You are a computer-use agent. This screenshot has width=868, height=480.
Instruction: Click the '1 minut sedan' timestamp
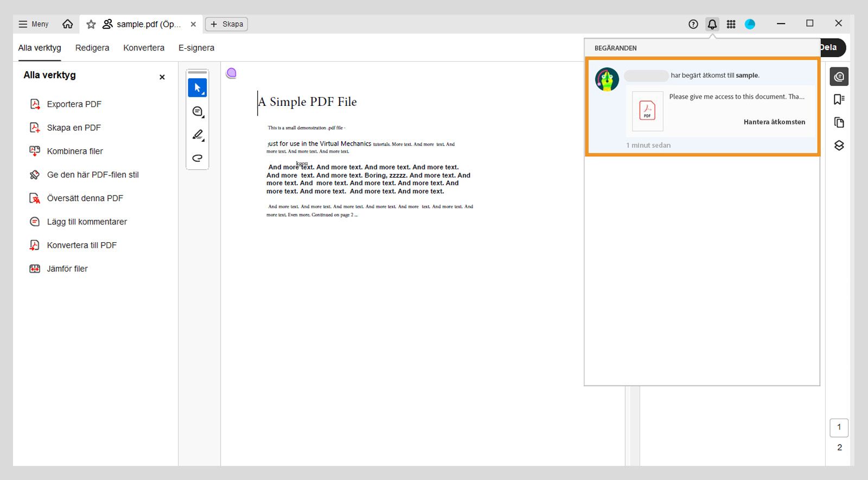(x=648, y=146)
